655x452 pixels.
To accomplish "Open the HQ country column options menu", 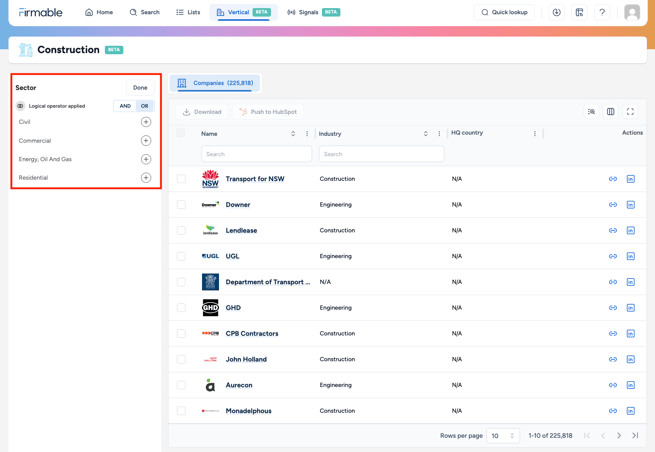I will (x=535, y=134).
